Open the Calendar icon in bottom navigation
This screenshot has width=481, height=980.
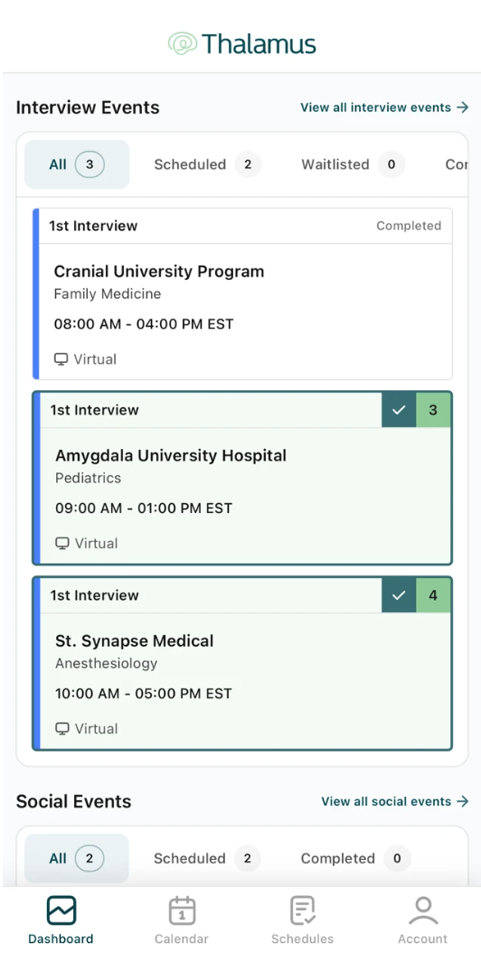coord(182,910)
